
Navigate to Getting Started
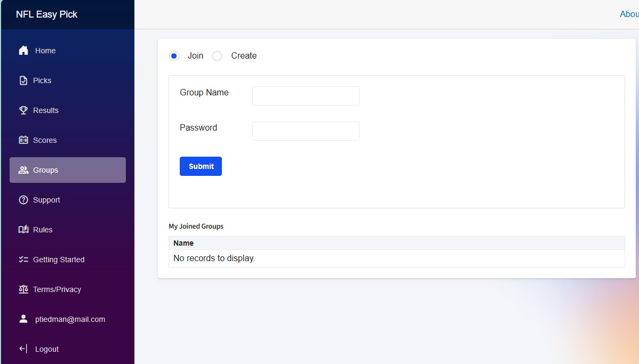tap(59, 259)
